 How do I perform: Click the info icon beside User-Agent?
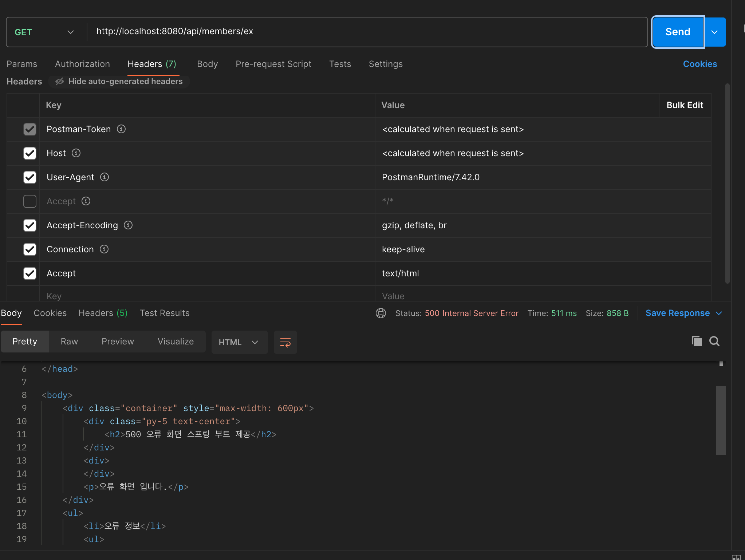[x=105, y=177]
